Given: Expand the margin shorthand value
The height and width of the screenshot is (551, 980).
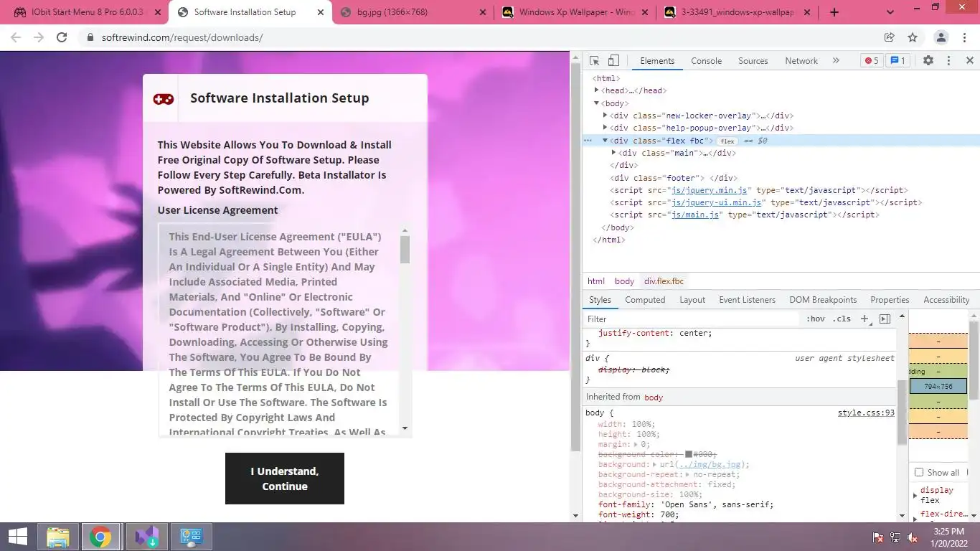Looking at the screenshot, I should (x=636, y=445).
